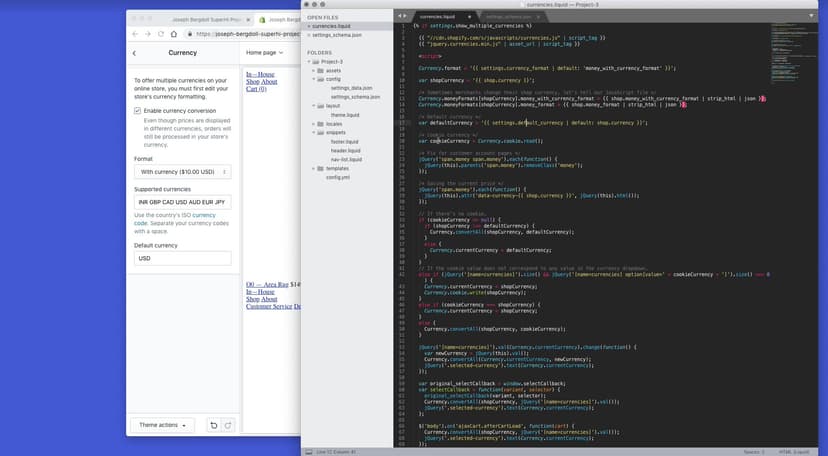Screen dimensions: 828x456
Task: Toggle Enable currency conversion checkbox
Action: click(x=138, y=111)
